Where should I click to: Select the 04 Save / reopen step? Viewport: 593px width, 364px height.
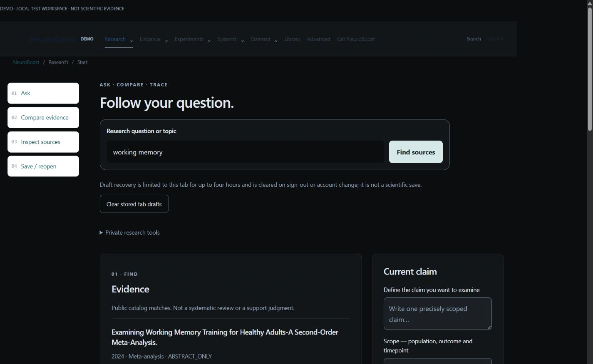[x=43, y=166]
